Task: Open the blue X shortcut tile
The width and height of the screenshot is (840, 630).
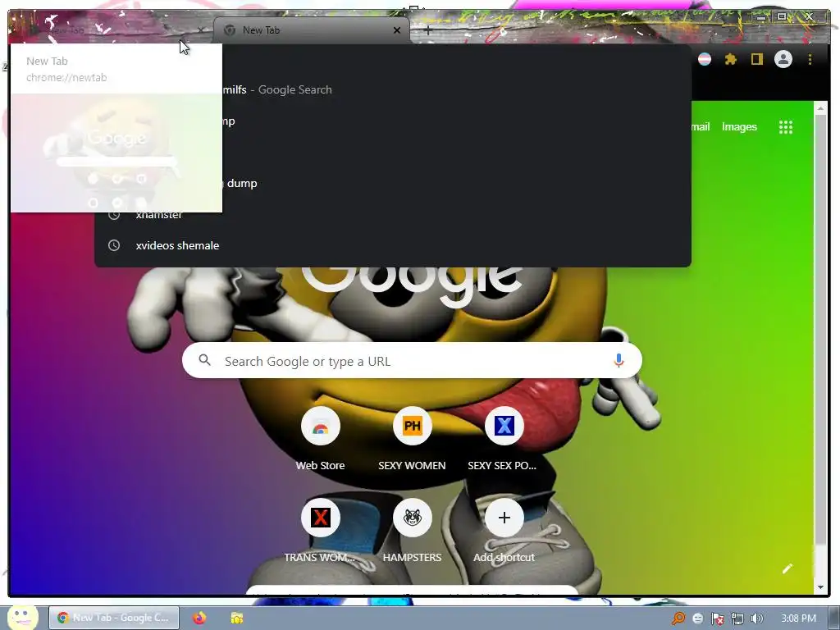Action: point(504,427)
